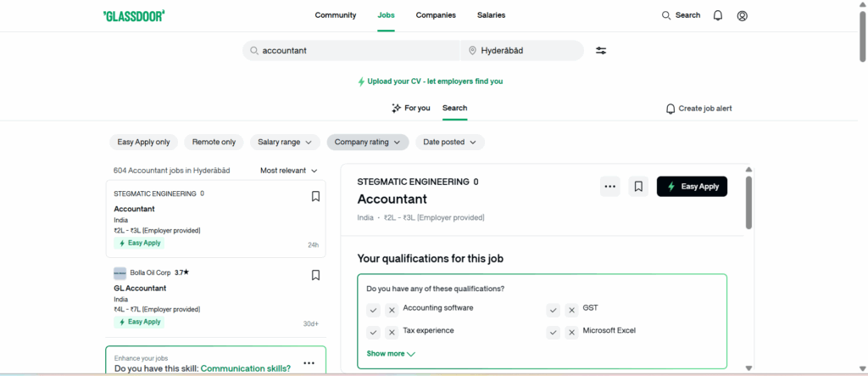Click the lightning icon beside Upload your CV

click(361, 81)
